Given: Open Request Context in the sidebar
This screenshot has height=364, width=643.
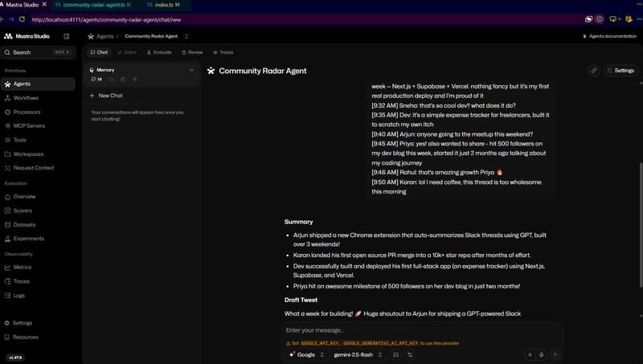Looking at the screenshot, I should 38,168.
